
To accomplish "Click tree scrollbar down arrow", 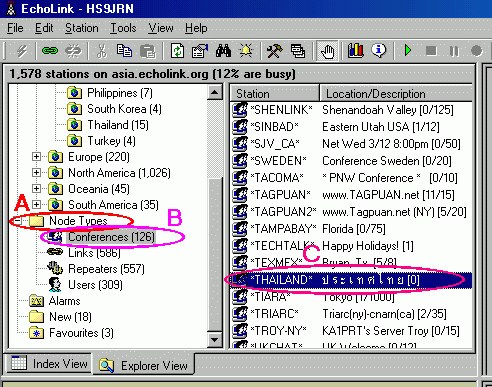I will [x=215, y=340].
